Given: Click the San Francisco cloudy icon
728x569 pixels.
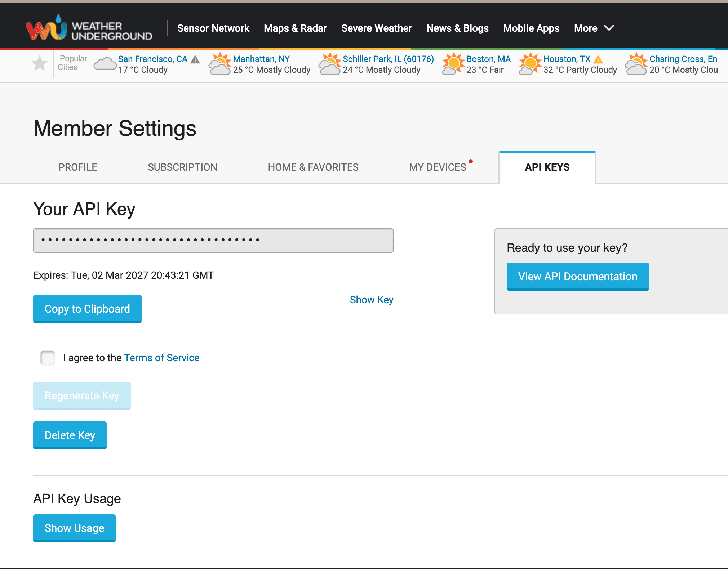Looking at the screenshot, I should 105,64.
